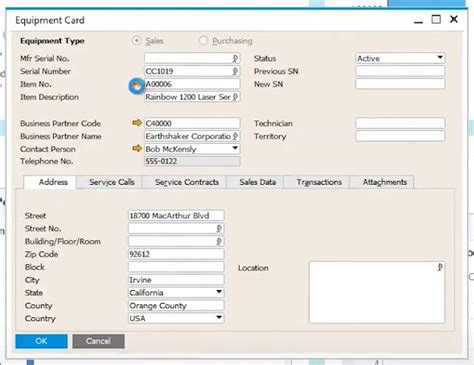Click the Street No. input field
The height and width of the screenshot is (365, 474).
click(176, 228)
